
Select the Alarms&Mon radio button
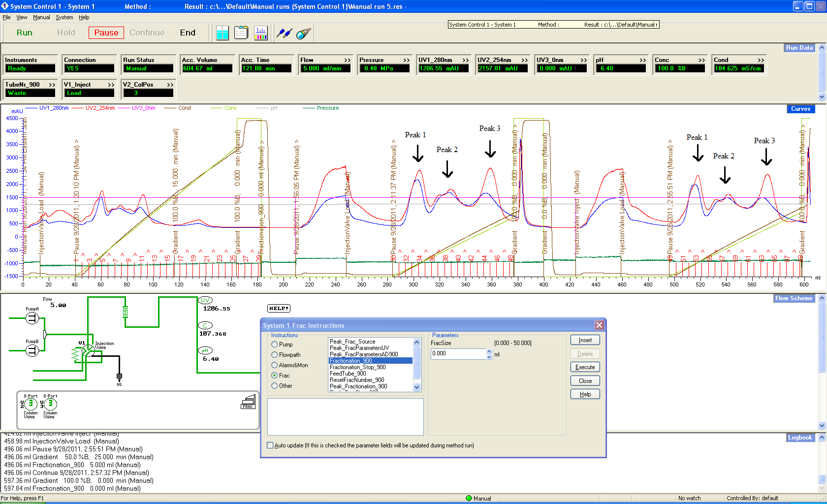[x=275, y=365]
